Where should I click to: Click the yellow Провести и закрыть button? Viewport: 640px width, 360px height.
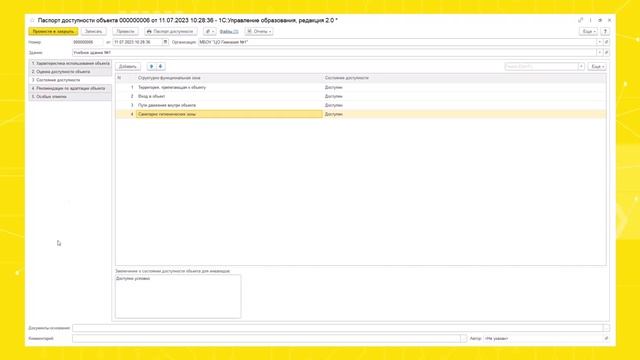(x=53, y=31)
